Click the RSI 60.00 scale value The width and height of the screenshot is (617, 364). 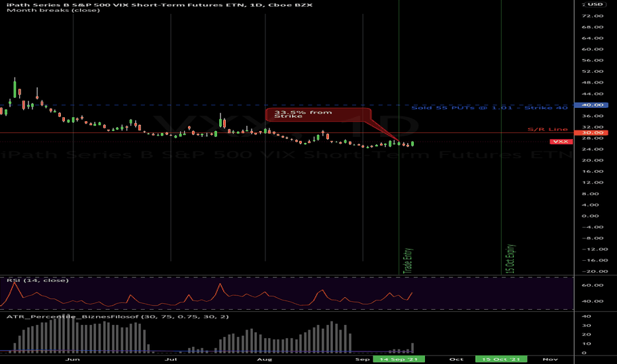click(593, 285)
